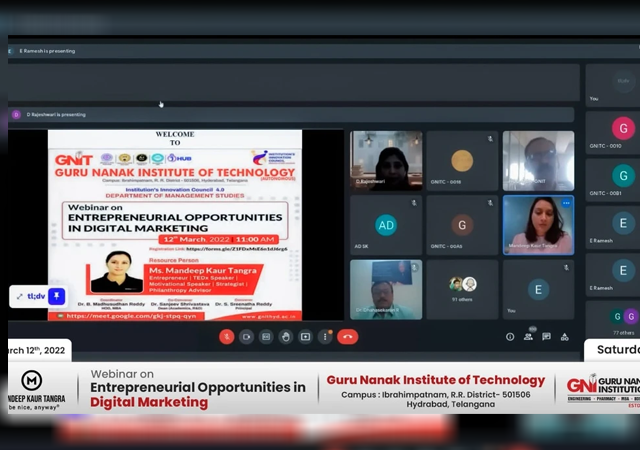Select the GNITC - 00A5 participant tile
The width and height of the screenshot is (640, 450).
pyautogui.click(x=462, y=225)
